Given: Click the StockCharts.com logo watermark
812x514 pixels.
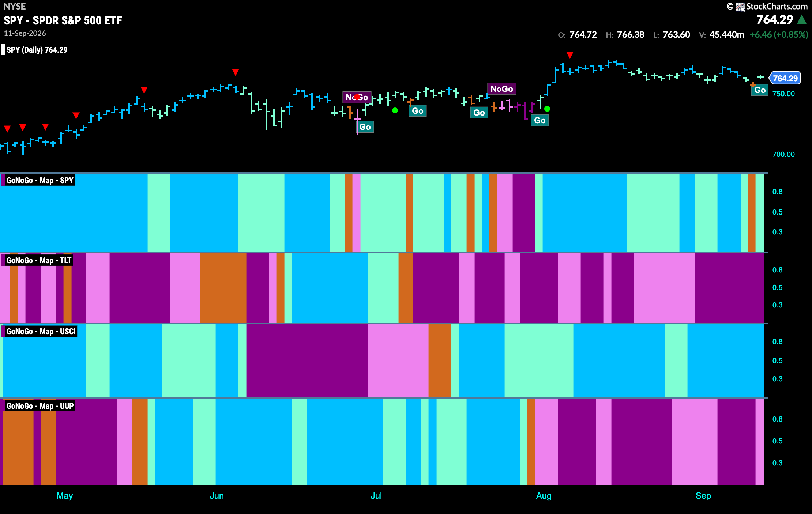Looking at the screenshot, I should (x=767, y=7).
